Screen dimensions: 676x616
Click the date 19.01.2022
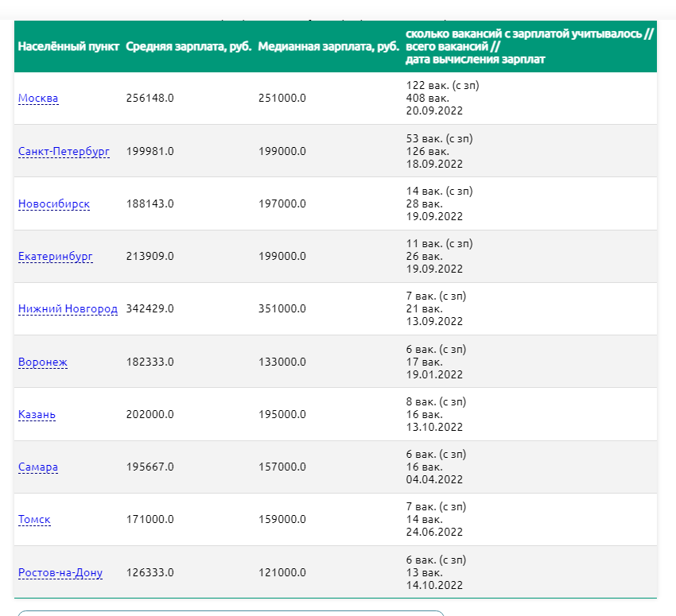coord(434,375)
